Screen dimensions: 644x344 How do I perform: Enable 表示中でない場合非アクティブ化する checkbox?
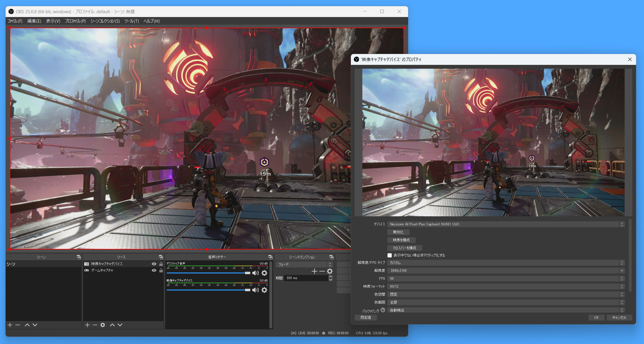click(390, 255)
